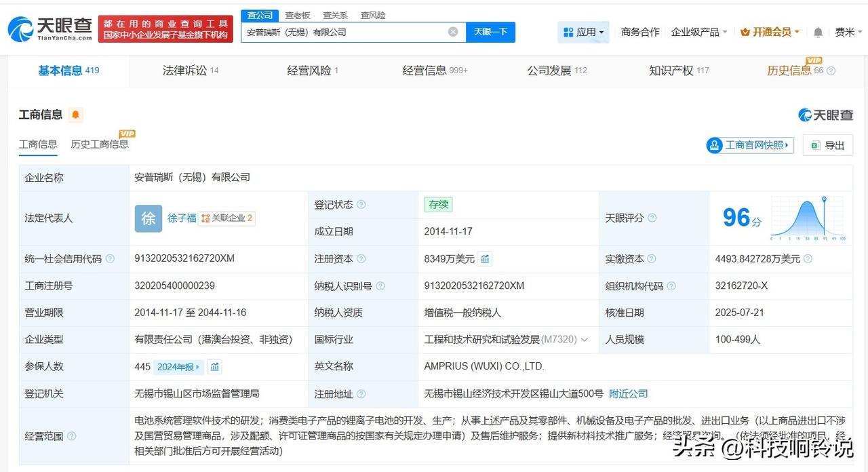Click the stamp icon on 工商官网快照
The image size is (868, 472).
click(714, 145)
